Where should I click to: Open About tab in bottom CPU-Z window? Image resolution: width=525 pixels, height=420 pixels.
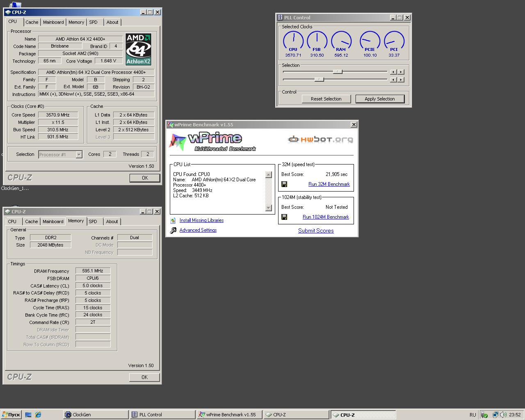coord(112,221)
